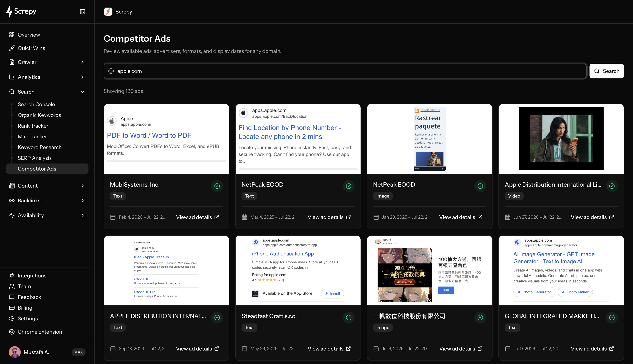Image resolution: width=633 pixels, height=364 pixels.
Task: Click the calendar icon beside May 26, 2026
Action: click(244, 349)
